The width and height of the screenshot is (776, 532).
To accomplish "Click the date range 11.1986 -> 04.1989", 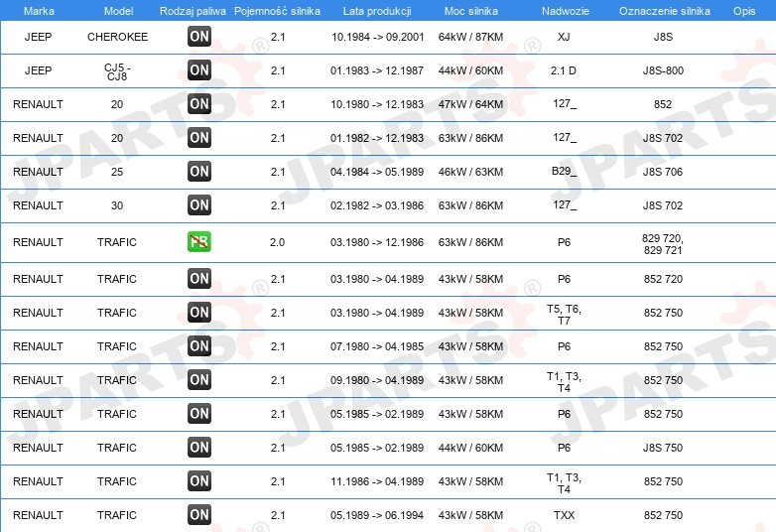I will pyautogui.click(x=377, y=481).
